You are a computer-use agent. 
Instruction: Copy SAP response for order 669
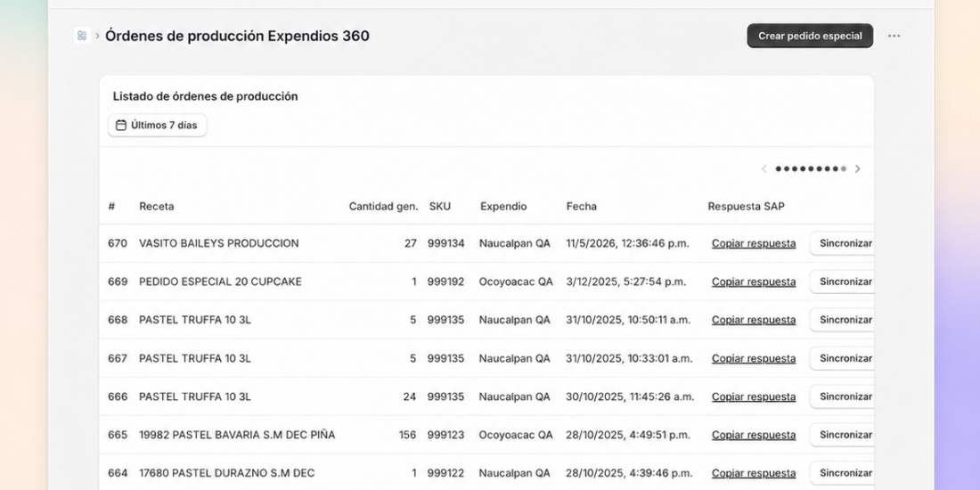tap(754, 282)
